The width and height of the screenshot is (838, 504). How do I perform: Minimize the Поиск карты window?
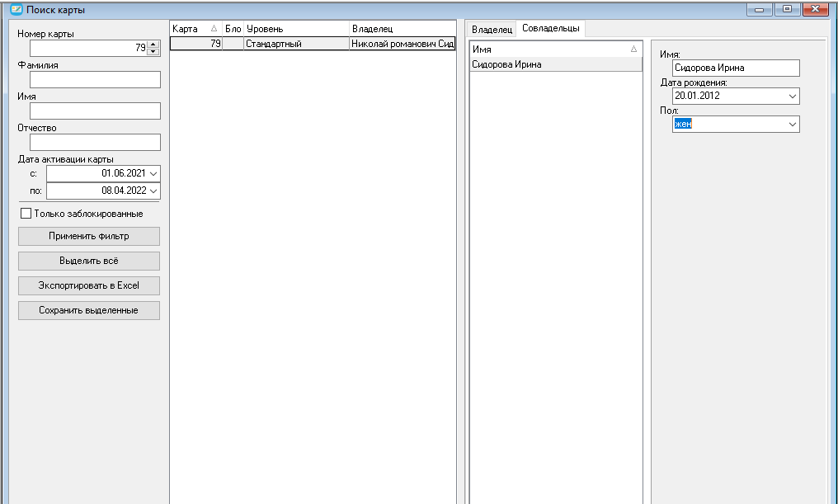click(x=759, y=9)
